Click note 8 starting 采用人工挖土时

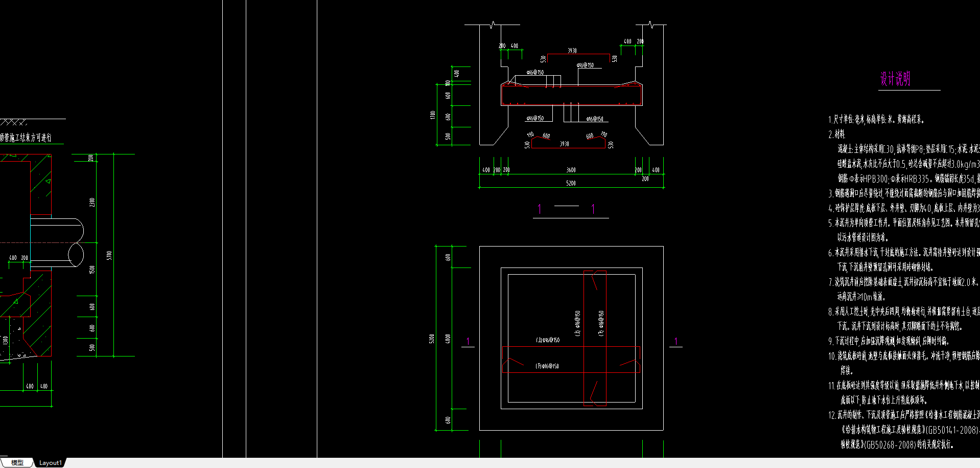point(904,311)
